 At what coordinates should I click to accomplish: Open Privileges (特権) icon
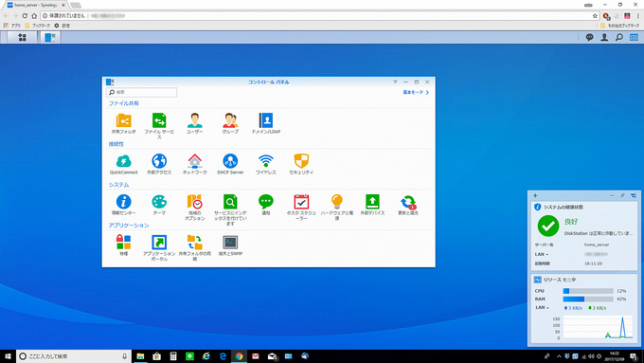(124, 243)
